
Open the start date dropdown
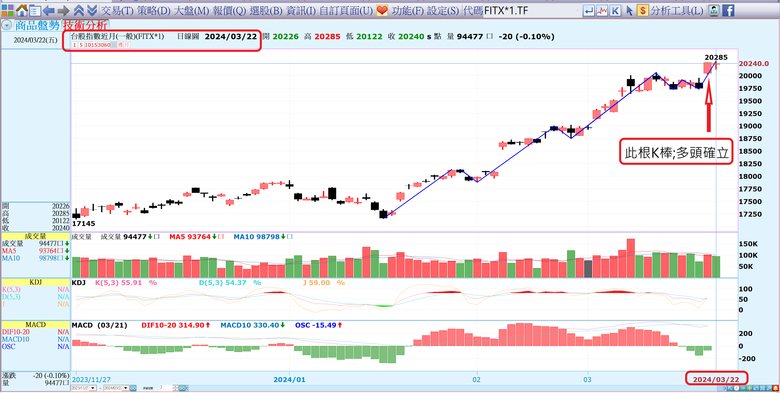coord(93,388)
